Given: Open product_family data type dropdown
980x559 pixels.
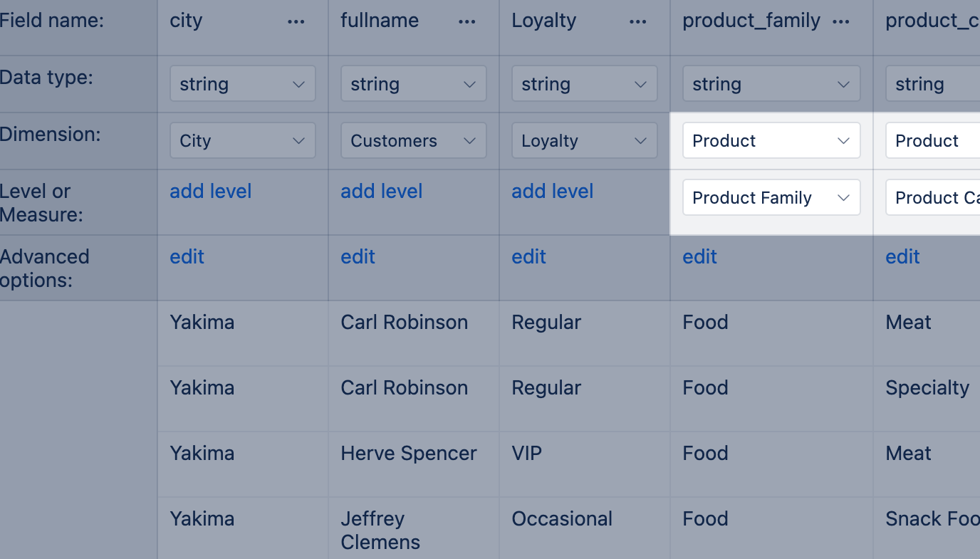Looking at the screenshot, I should point(771,84).
